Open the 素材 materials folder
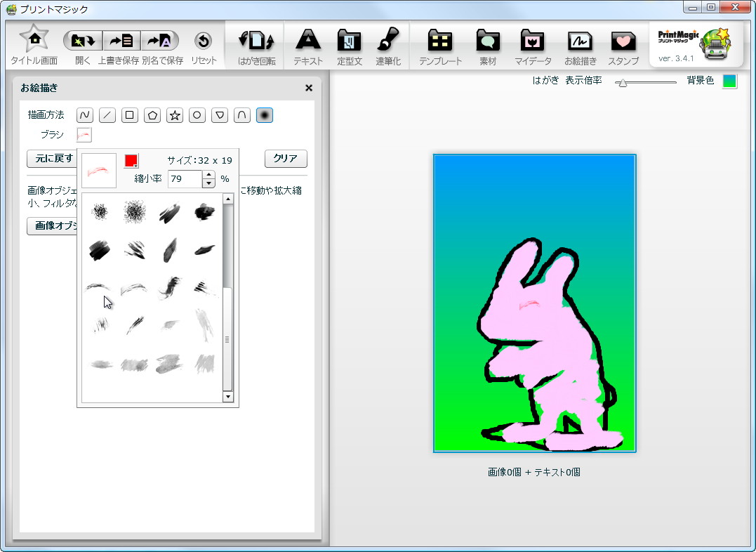The image size is (756, 552). coord(488,46)
